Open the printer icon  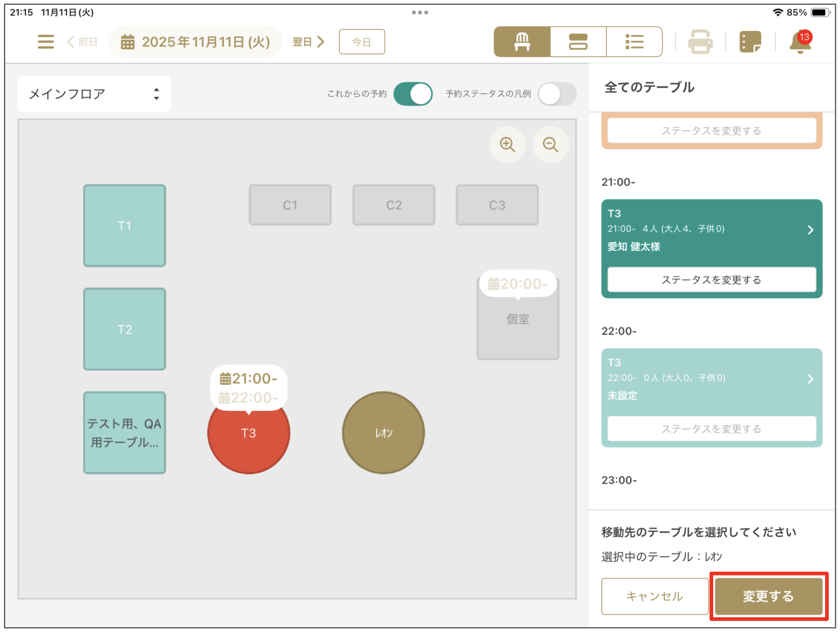700,42
